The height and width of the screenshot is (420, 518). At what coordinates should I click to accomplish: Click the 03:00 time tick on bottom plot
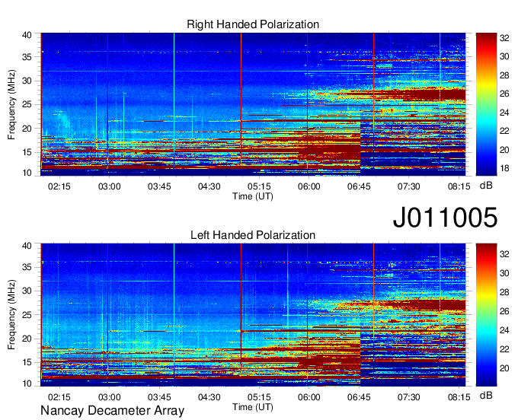point(110,397)
